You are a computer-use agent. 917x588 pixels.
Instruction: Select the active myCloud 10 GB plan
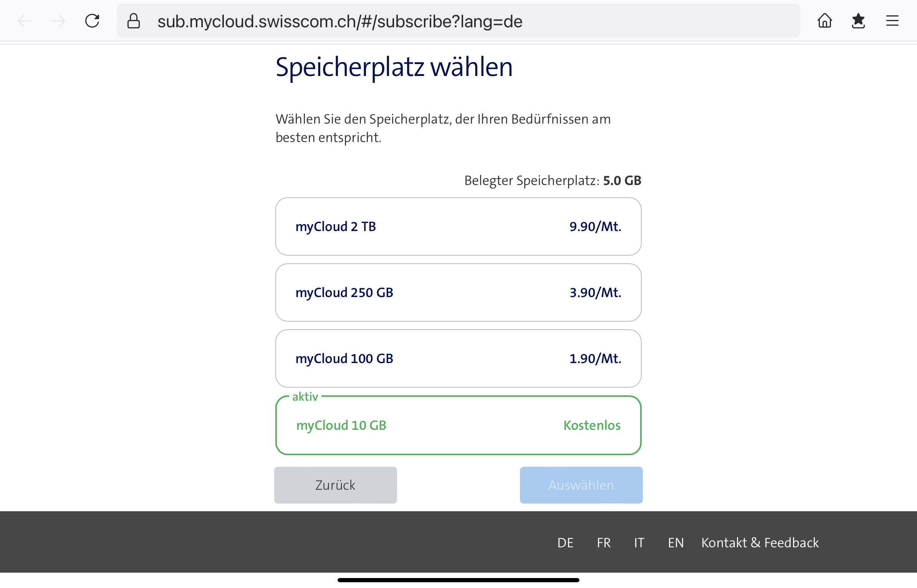click(458, 425)
